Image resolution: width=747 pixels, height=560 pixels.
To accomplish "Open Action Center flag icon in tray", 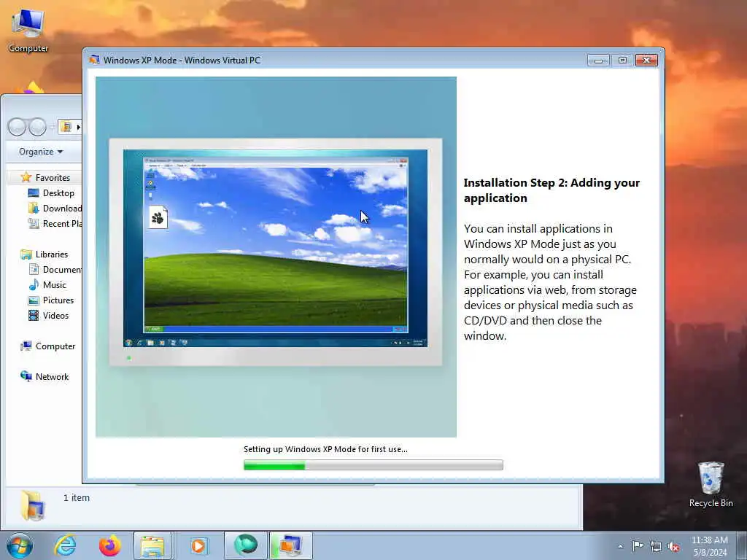I will pos(638,546).
